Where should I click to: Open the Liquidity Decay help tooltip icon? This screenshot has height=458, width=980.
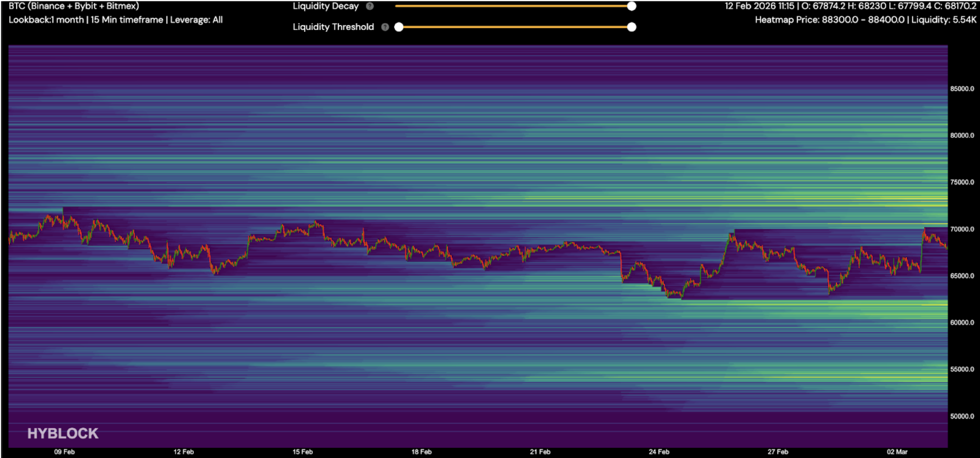point(370,6)
